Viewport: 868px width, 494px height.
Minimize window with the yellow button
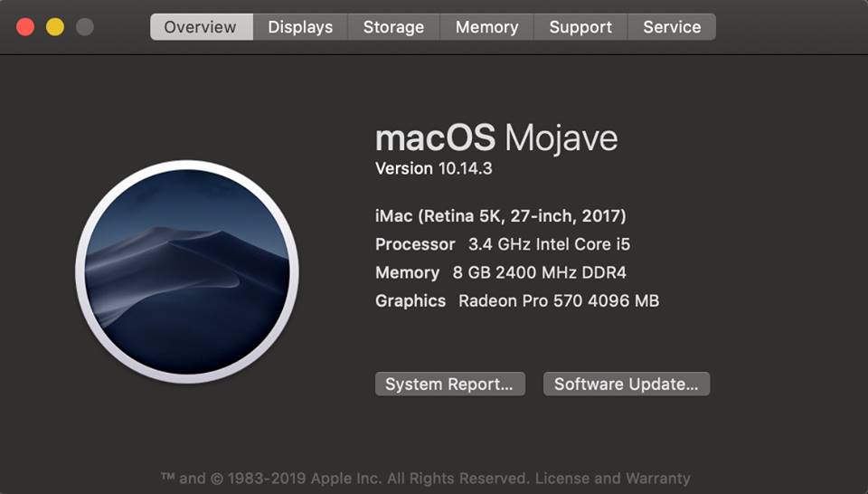point(55,26)
